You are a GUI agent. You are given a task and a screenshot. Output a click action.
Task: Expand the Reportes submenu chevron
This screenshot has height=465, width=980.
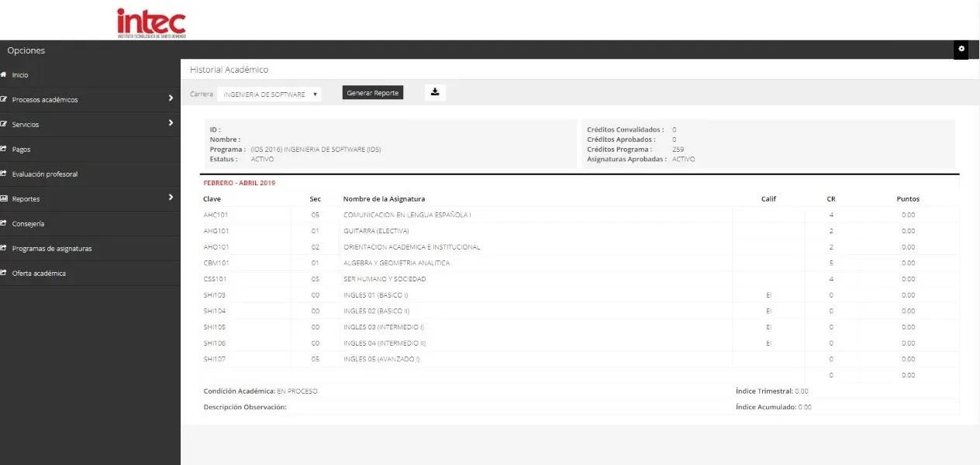point(171,198)
